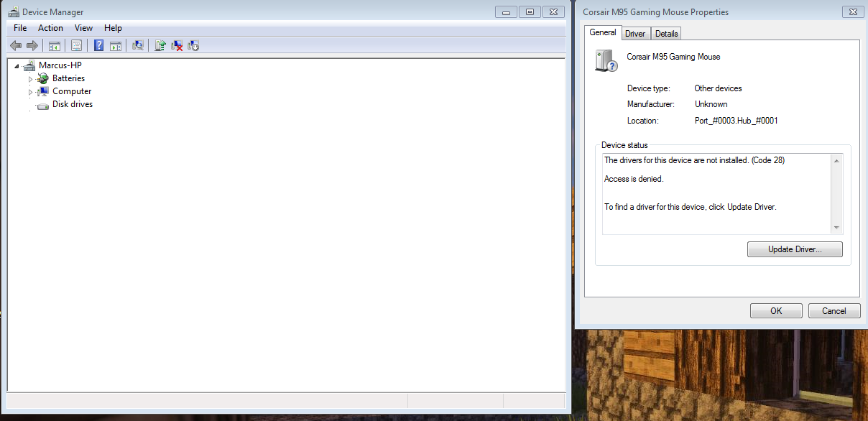The width and height of the screenshot is (868, 421).
Task: Select the Batteries tree item
Action: click(x=68, y=78)
